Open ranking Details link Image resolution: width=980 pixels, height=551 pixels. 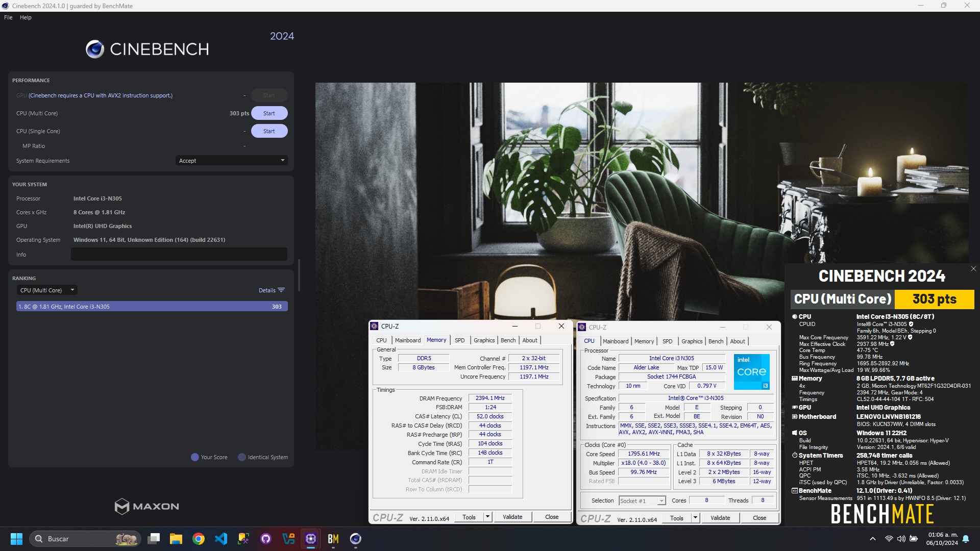(x=267, y=290)
